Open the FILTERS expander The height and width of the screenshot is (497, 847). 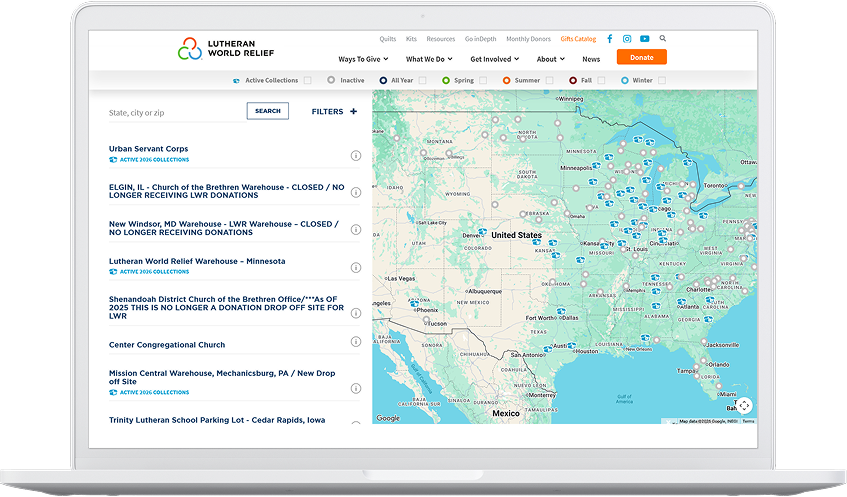click(x=334, y=111)
